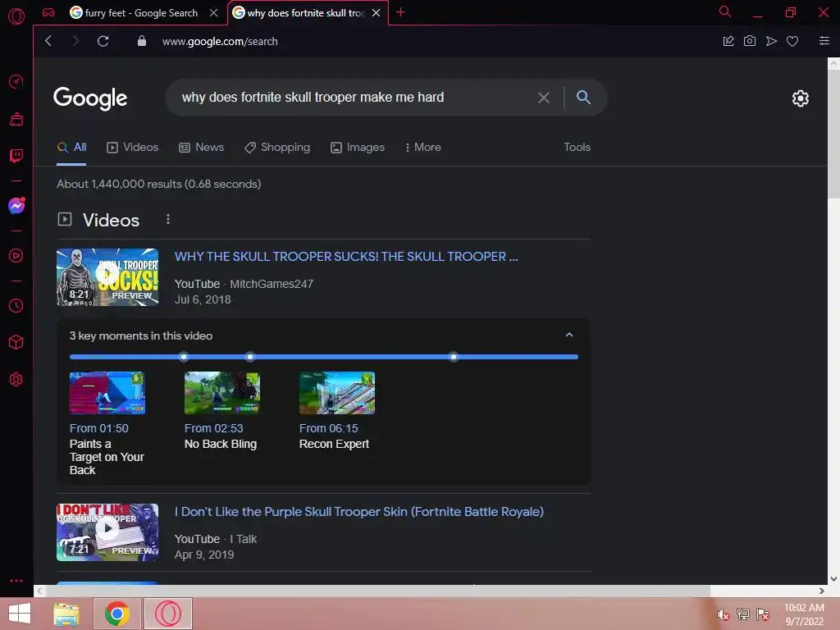The width and height of the screenshot is (840, 630).
Task: Click the Google search magnifier button
Action: (583, 97)
